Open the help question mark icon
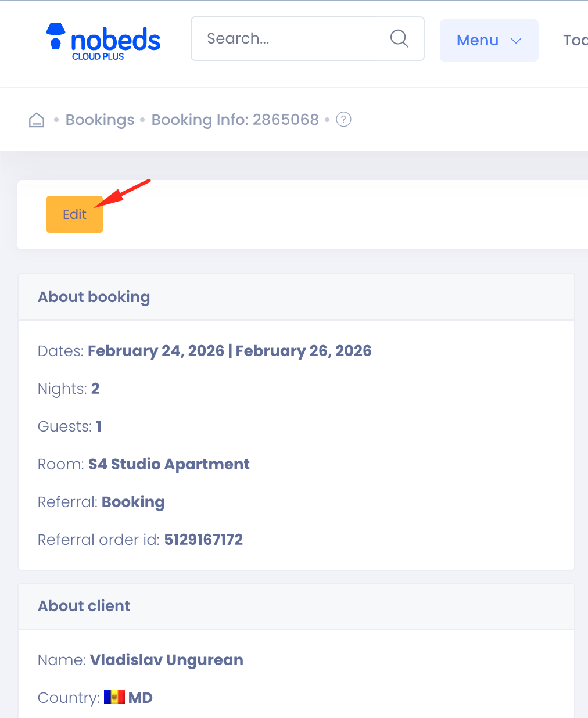Viewport: 588px width, 718px height. pyautogui.click(x=343, y=119)
